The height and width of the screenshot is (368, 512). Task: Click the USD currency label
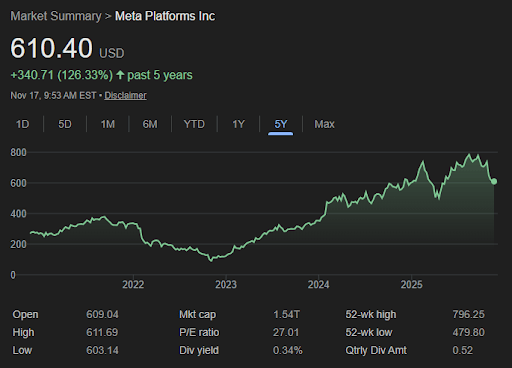112,53
